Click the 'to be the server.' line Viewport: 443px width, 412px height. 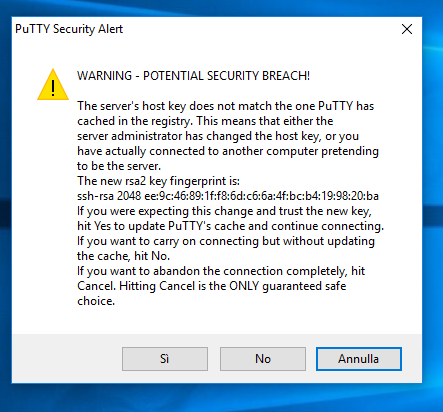point(119,166)
